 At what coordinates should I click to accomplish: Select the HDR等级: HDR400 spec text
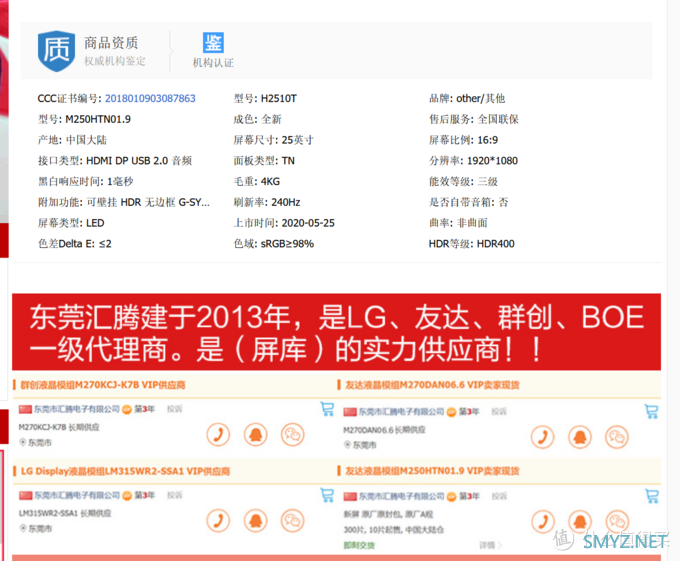[x=471, y=244]
